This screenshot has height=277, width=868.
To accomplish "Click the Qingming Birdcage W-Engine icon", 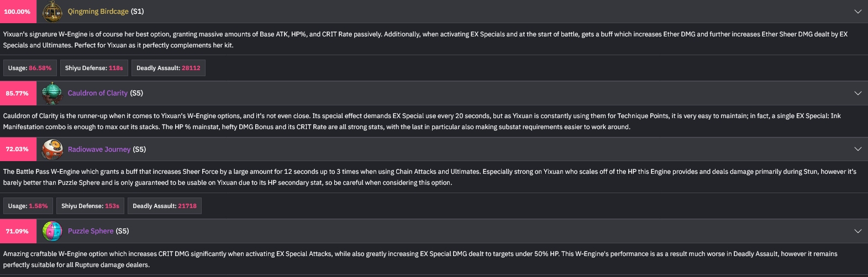I will coord(52,12).
